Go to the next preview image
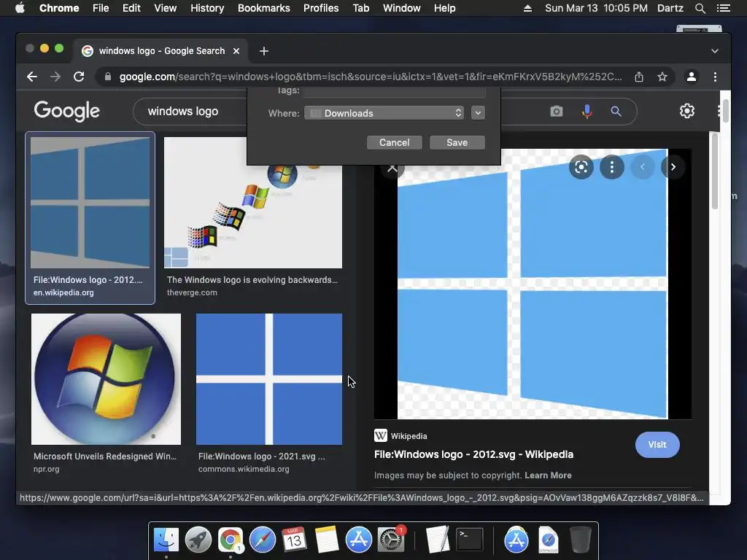 673,167
